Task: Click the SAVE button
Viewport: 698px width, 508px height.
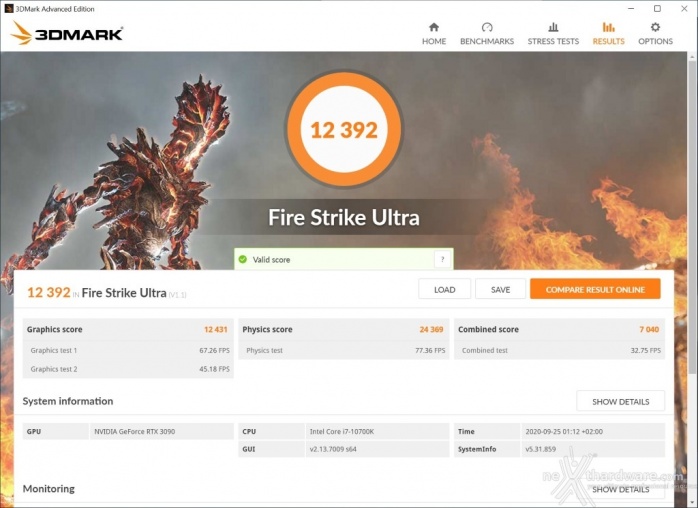Action: [500, 289]
